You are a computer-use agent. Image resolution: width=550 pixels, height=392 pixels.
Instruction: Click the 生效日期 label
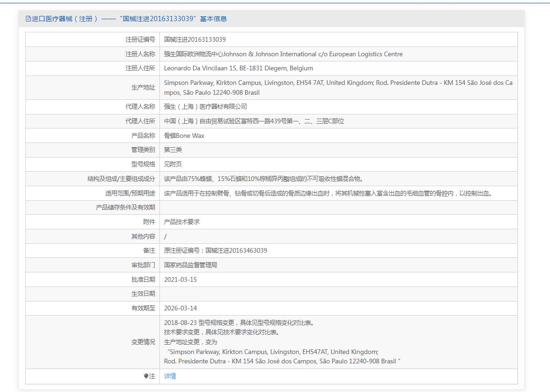[143, 294]
